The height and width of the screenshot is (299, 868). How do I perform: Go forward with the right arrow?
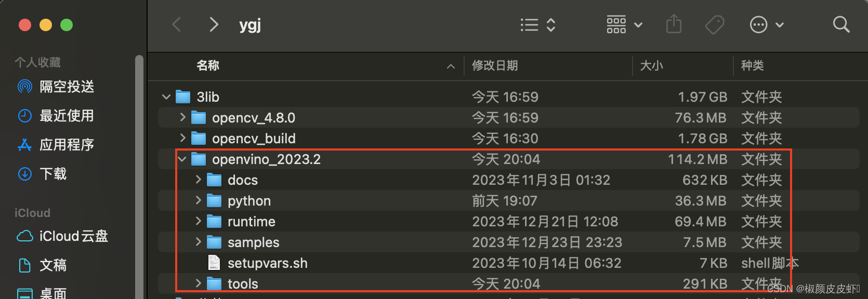click(x=213, y=24)
